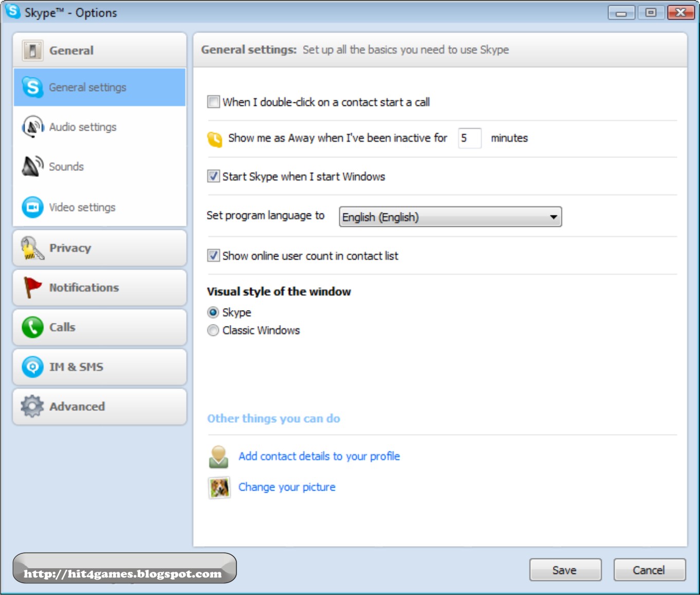Image resolution: width=700 pixels, height=595 pixels.
Task: Edit the inactivity minutes field
Action: (469, 138)
